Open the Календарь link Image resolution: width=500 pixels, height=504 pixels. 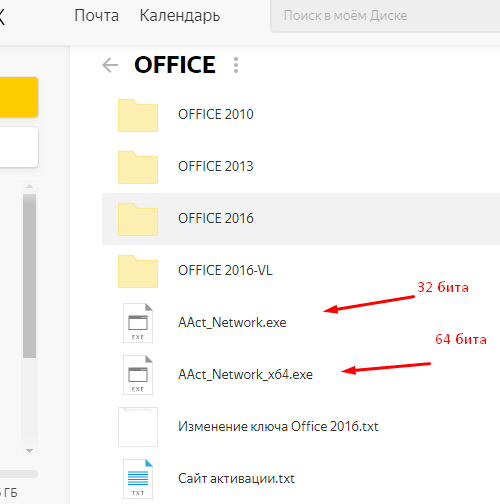coord(180,16)
